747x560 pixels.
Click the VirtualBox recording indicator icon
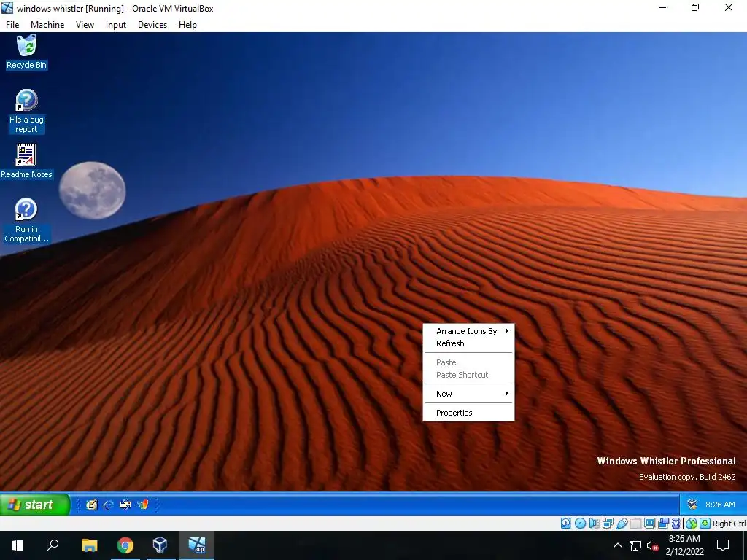click(663, 524)
